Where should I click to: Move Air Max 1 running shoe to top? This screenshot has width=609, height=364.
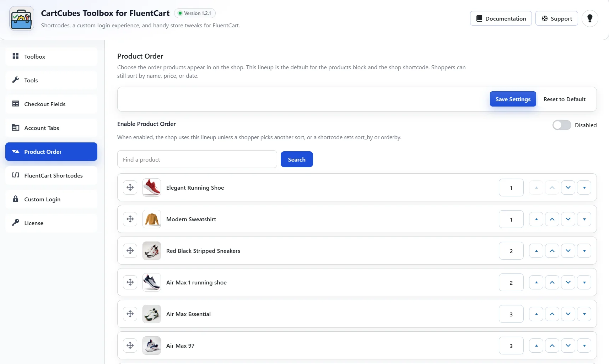pos(536,282)
